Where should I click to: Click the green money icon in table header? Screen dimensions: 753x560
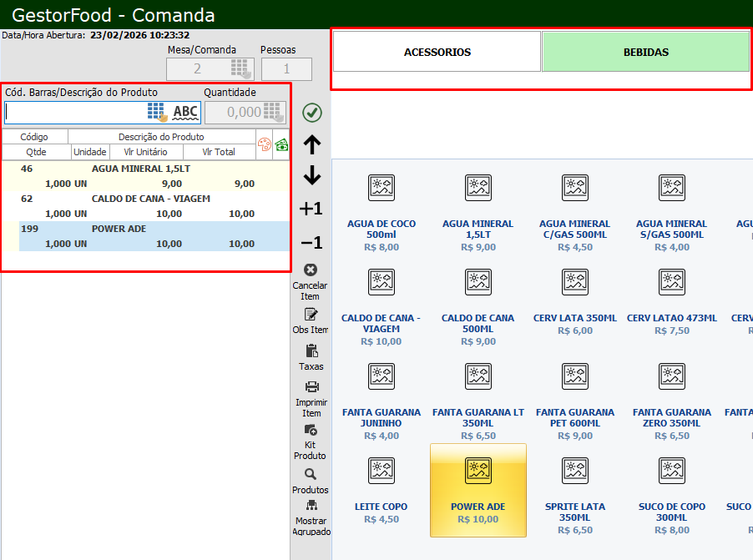(x=281, y=144)
